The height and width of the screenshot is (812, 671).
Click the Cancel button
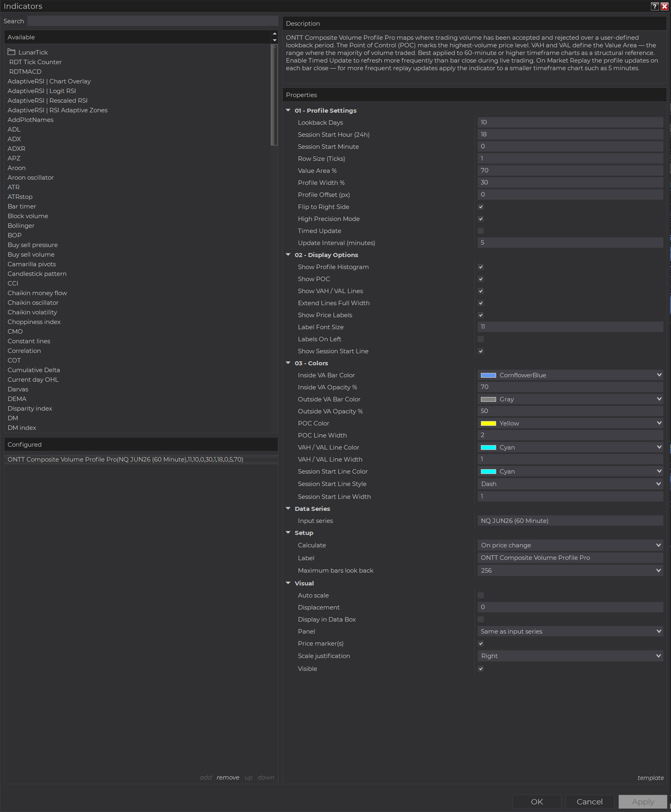590,802
